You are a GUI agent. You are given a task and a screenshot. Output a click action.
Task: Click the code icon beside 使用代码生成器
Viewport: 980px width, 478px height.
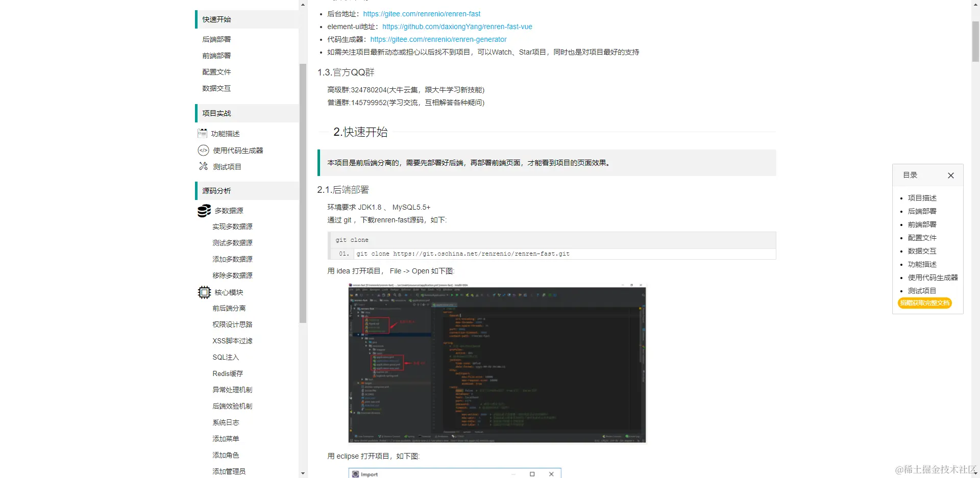tap(203, 150)
